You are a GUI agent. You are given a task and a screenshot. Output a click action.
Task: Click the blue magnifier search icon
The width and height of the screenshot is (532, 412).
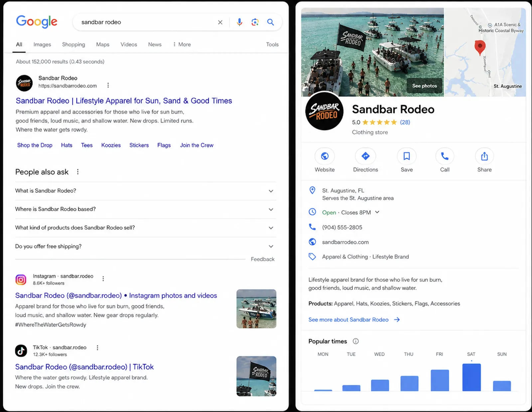pyautogui.click(x=271, y=22)
